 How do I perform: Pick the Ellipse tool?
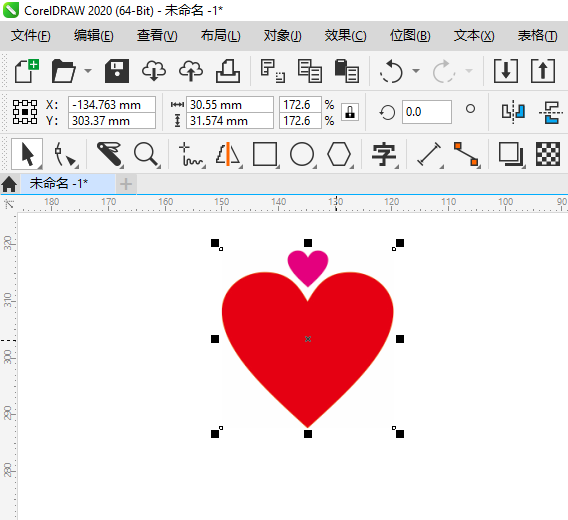(302, 154)
